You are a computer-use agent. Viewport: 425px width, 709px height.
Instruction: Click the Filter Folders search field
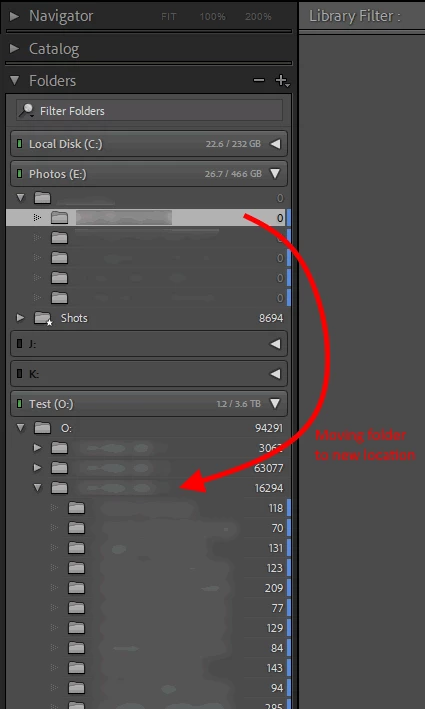pyautogui.click(x=150, y=110)
